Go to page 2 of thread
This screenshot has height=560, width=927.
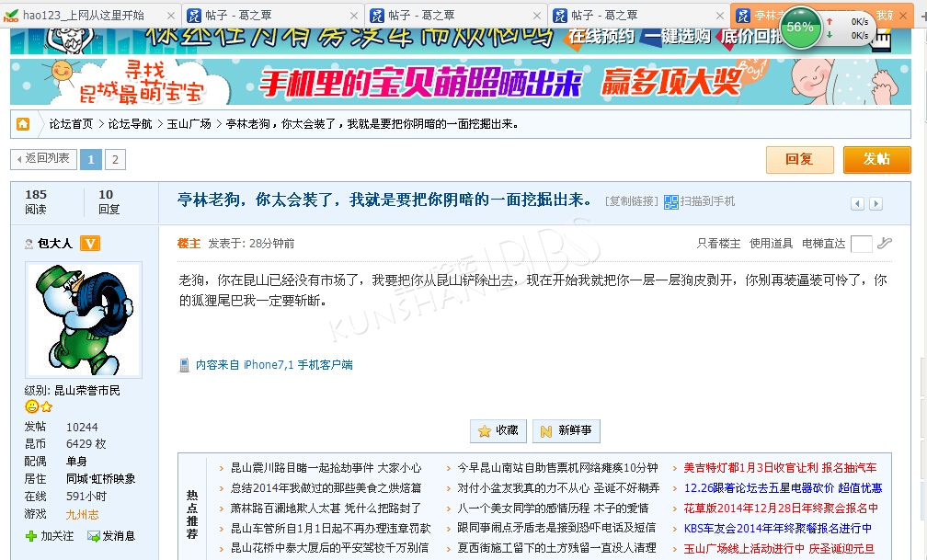pyautogui.click(x=115, y=159)
